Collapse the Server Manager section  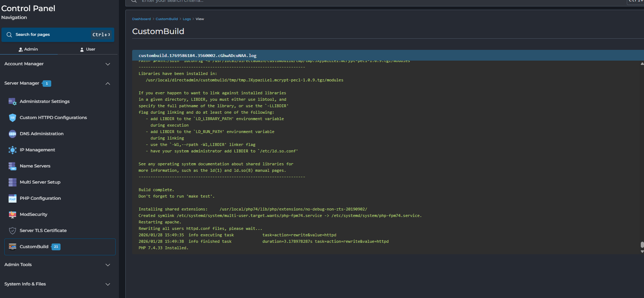[107, 84]
